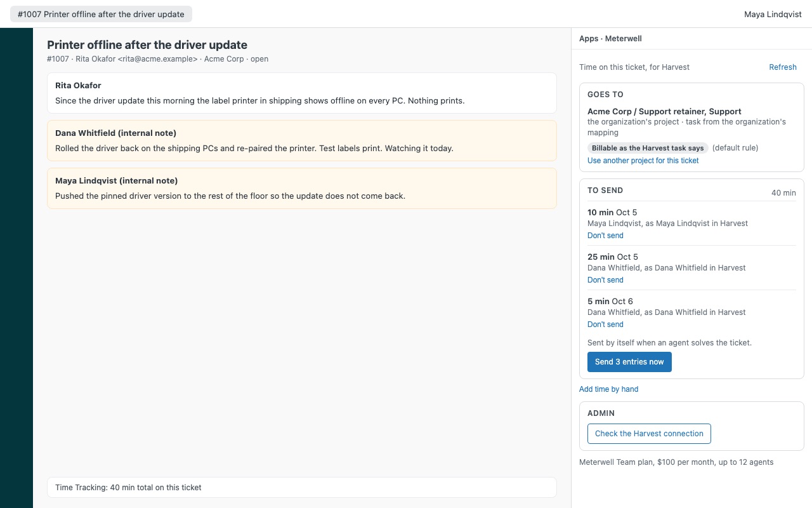This screenshot has height=508, width=812.
Task: Don't send Maya Lindqvist's 10 min entry
Action: (x=605, y=236)
